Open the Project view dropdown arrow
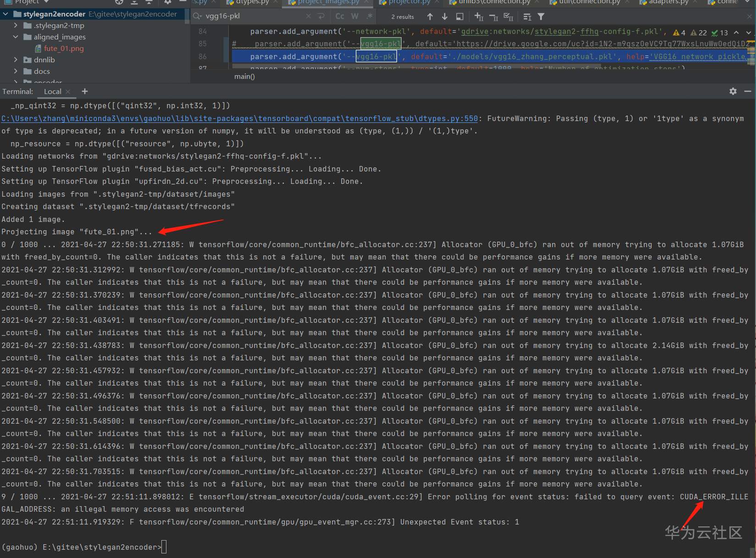Viewport: 756px width, 558px height. coord(45,2)
